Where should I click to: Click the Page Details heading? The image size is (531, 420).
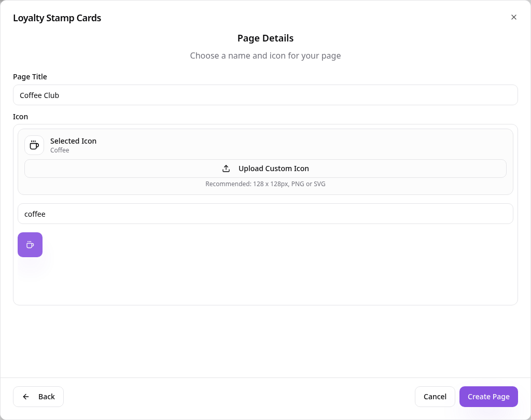click(265, 38)
